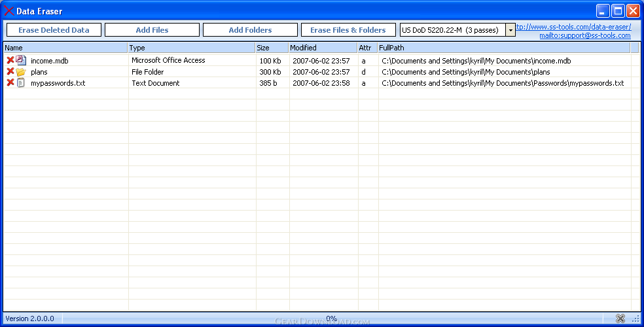
Task: Open the support@ss-tools.com mailto link
Action: click(x=585, y=35)
